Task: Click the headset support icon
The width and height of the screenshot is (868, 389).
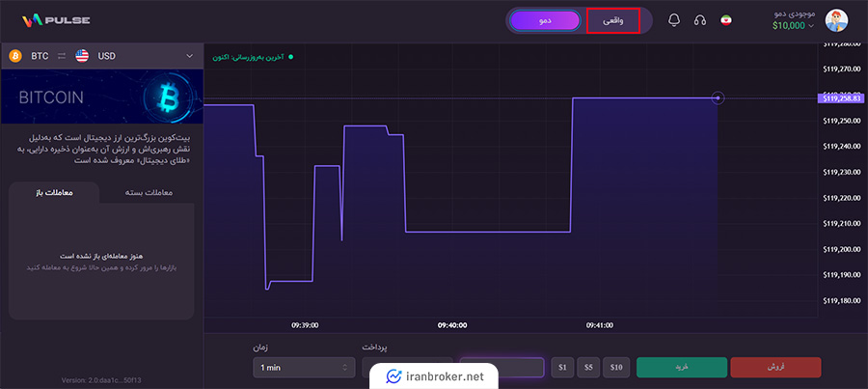Action: pos(701,20)
